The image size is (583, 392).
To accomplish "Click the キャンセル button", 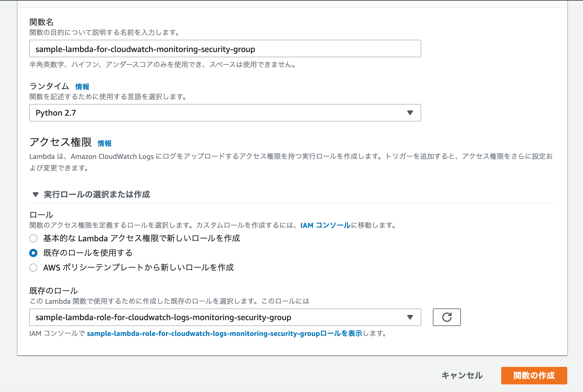I will tap(462, 376).
